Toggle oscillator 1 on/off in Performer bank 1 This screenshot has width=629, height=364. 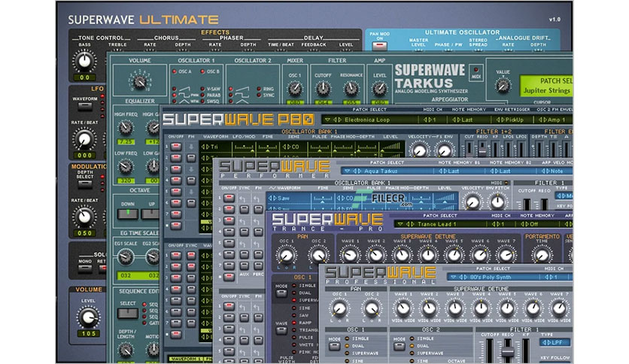(229, 198)
